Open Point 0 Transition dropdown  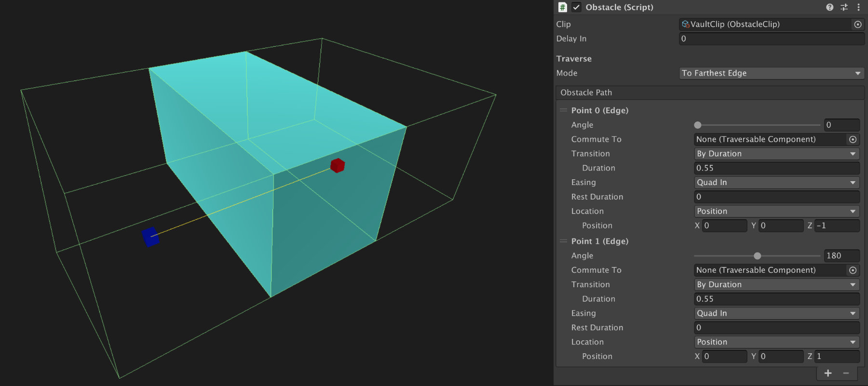(776, 154)
